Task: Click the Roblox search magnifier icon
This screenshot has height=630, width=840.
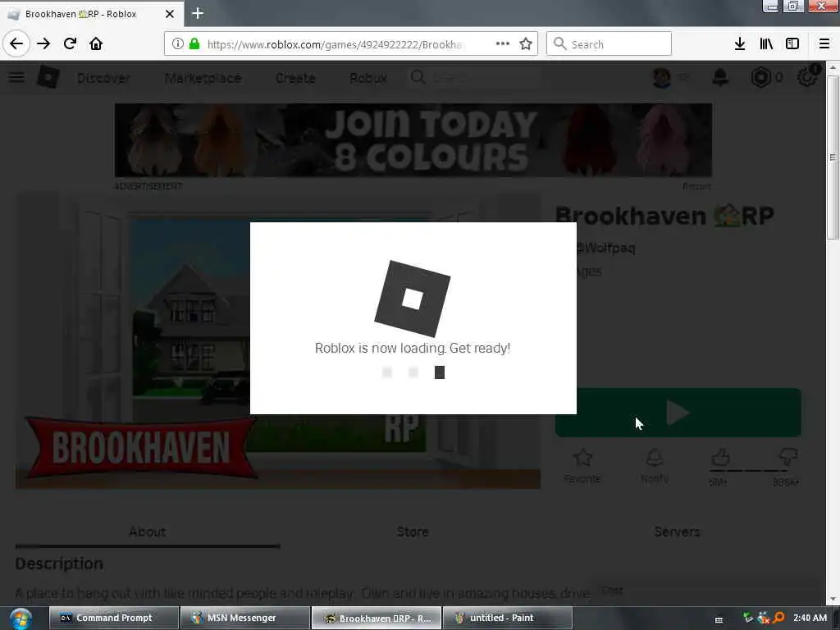Action: coord(418,77)
